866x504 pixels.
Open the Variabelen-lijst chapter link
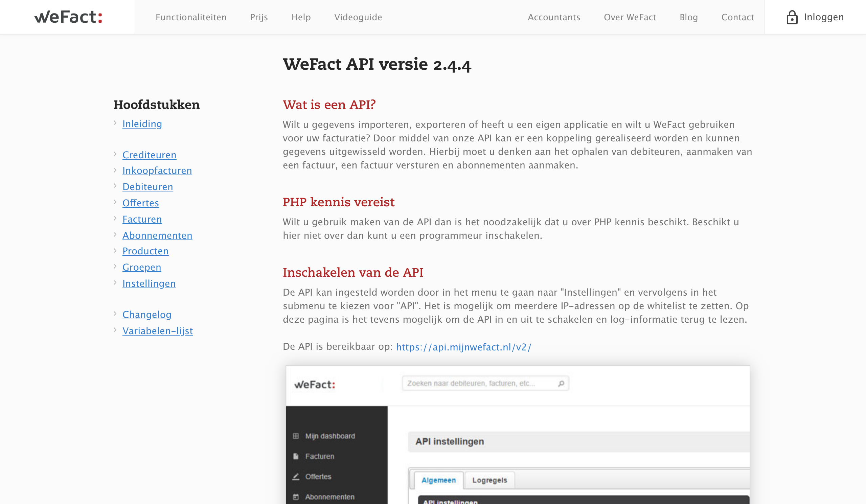pos(158,330)
